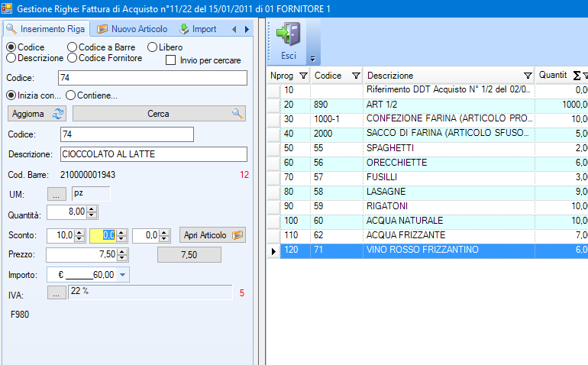
Task: Expand the toolbar overflow arrow under Esci
Action: pos(312,60)
